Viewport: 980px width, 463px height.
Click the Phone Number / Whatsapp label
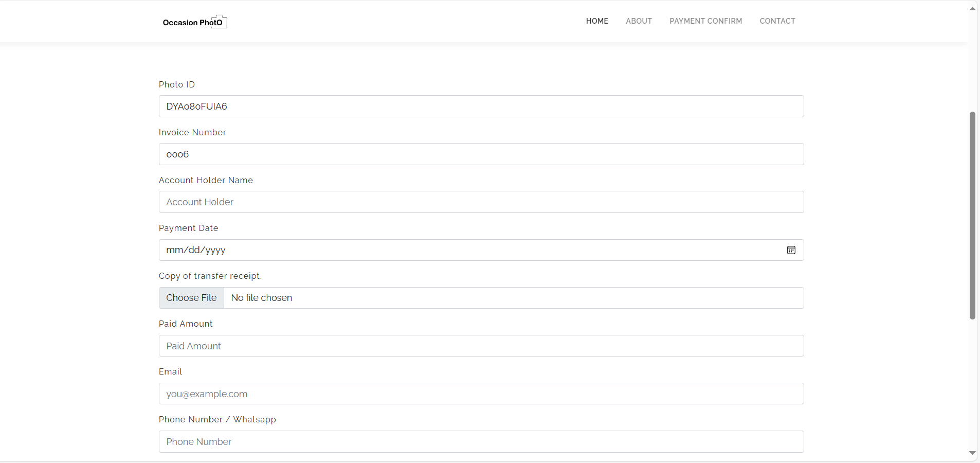click(217, 420)
